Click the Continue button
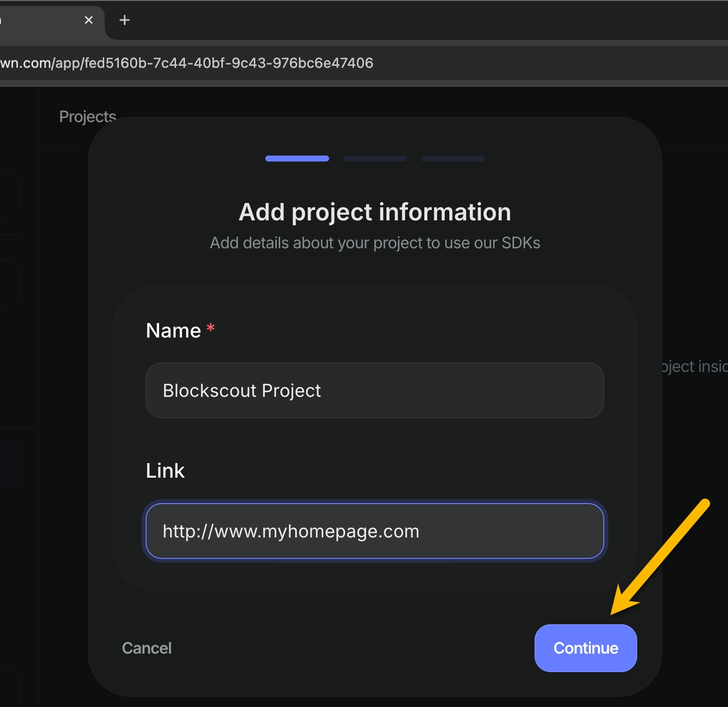 (x=586, y=648)
